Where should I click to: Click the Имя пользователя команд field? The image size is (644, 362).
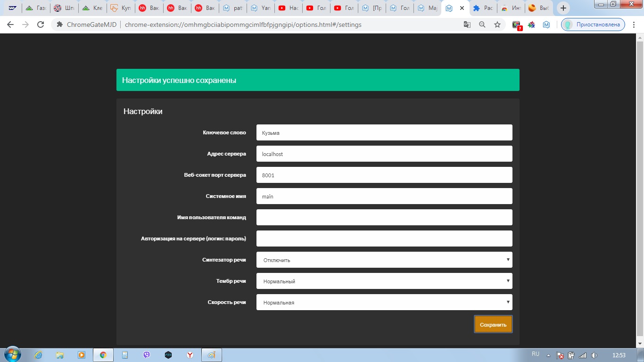384,217
